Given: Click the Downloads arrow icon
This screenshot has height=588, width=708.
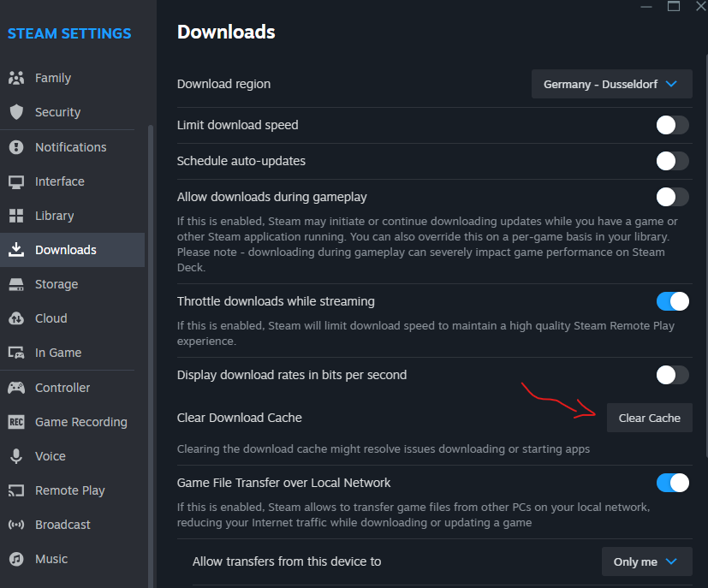Looking at the screenshot, I should tap(16, 250).
